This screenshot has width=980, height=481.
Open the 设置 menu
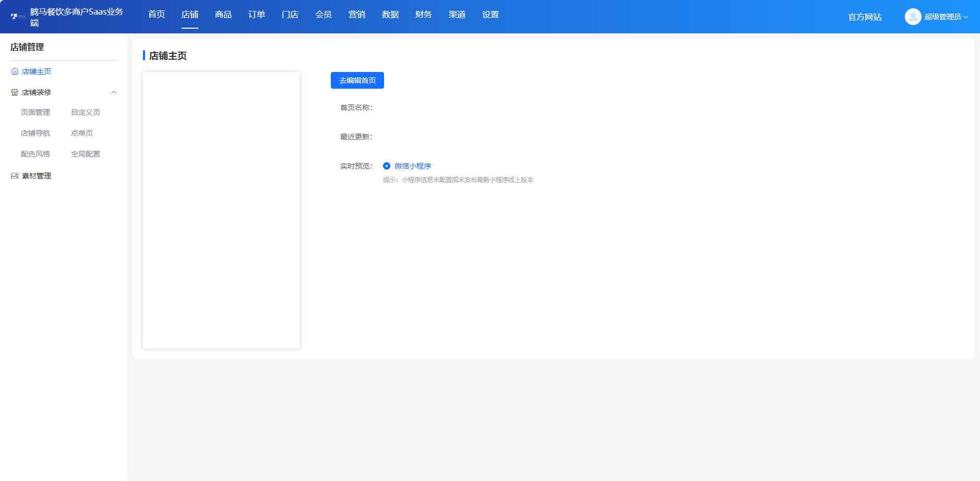490,15
